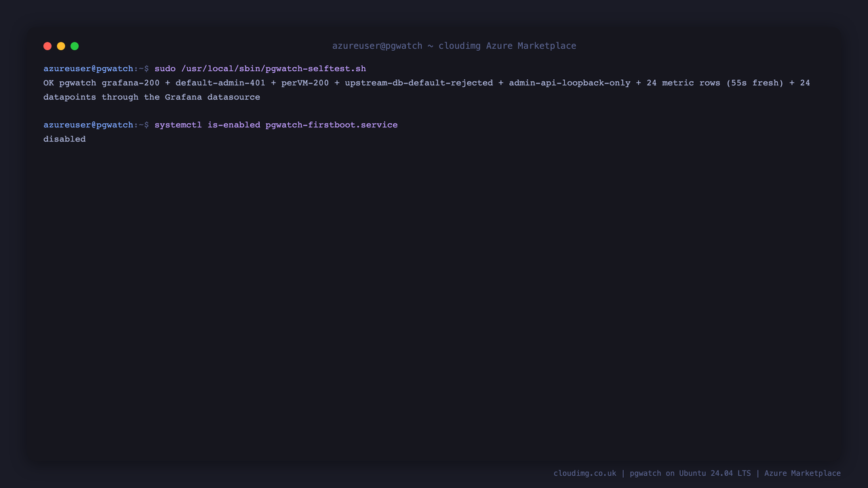Click the second 'azureuser@pgwatch' prompt
The image size is (868, 488).
click(x=88, y=125)
